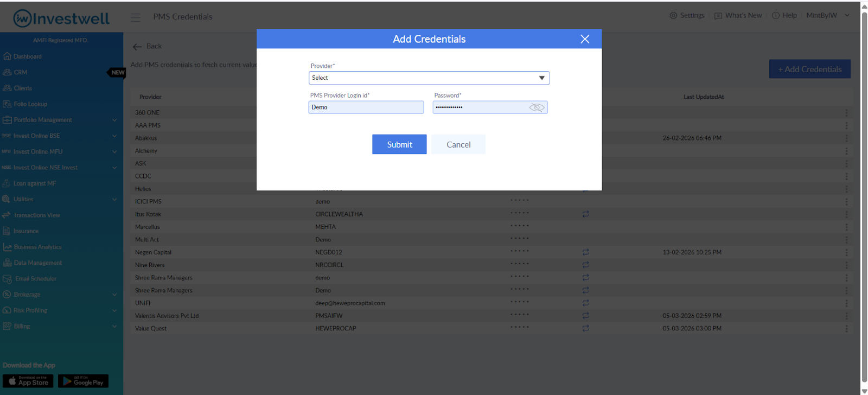Screen dimensions: 868x395
Task: Open Loan against MF icon
Action: 7,183
